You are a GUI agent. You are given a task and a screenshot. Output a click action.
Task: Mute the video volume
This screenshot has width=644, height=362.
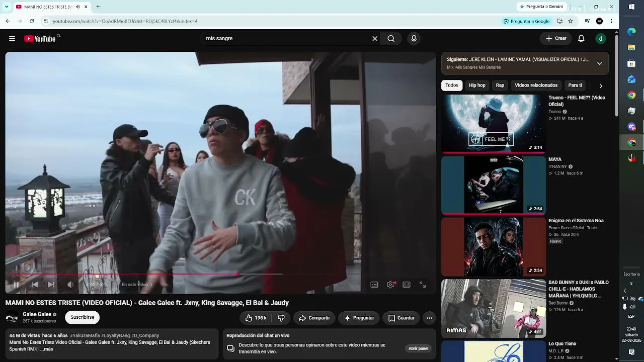coord(70,285)
